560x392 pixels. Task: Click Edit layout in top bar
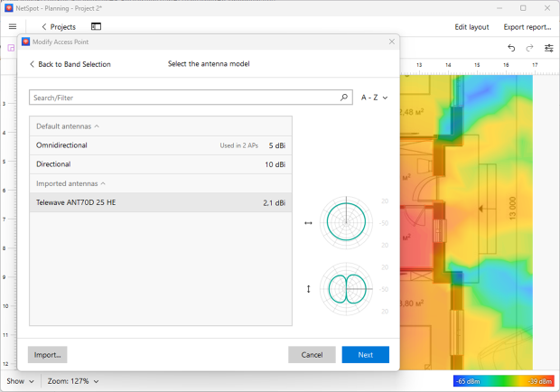click(x=471, y=27)
